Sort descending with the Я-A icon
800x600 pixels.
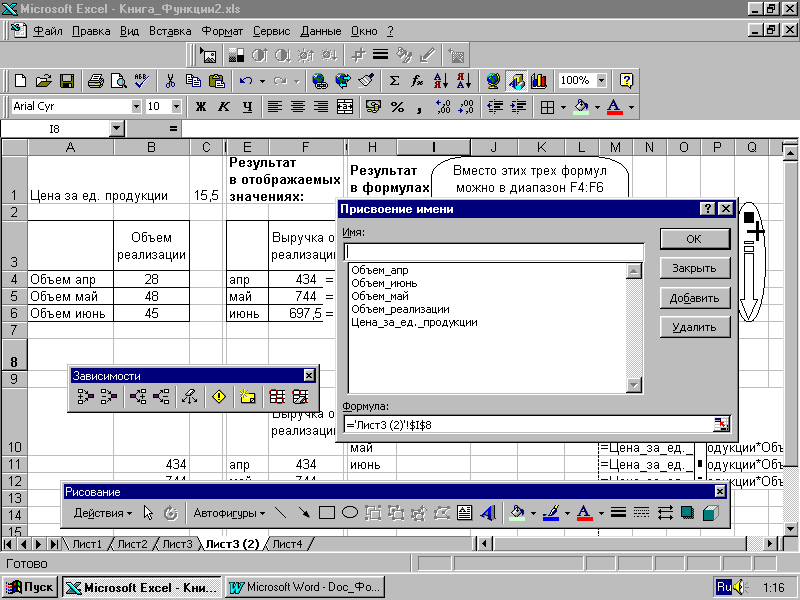[x=464, y=81]
